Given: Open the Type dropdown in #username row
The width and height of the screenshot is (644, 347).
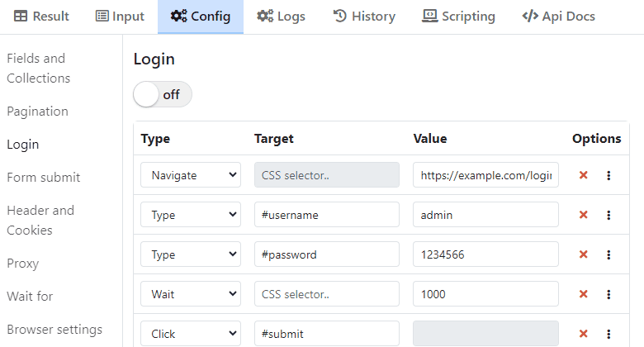Looking at the screenshot, I should click(191, 214).
